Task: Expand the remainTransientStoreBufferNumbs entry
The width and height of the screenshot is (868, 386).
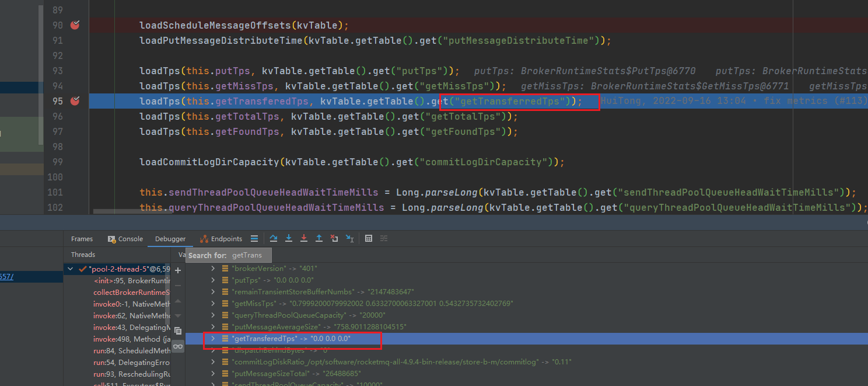Action: tap(213, 292)
